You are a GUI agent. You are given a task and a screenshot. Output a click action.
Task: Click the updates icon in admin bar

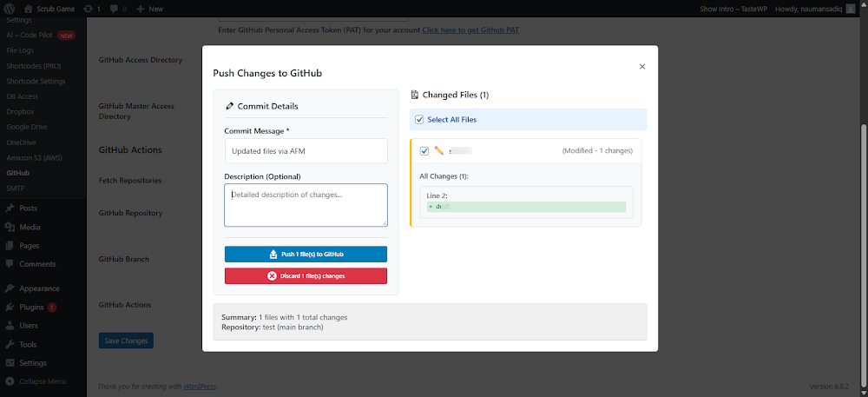click(88, 9)
